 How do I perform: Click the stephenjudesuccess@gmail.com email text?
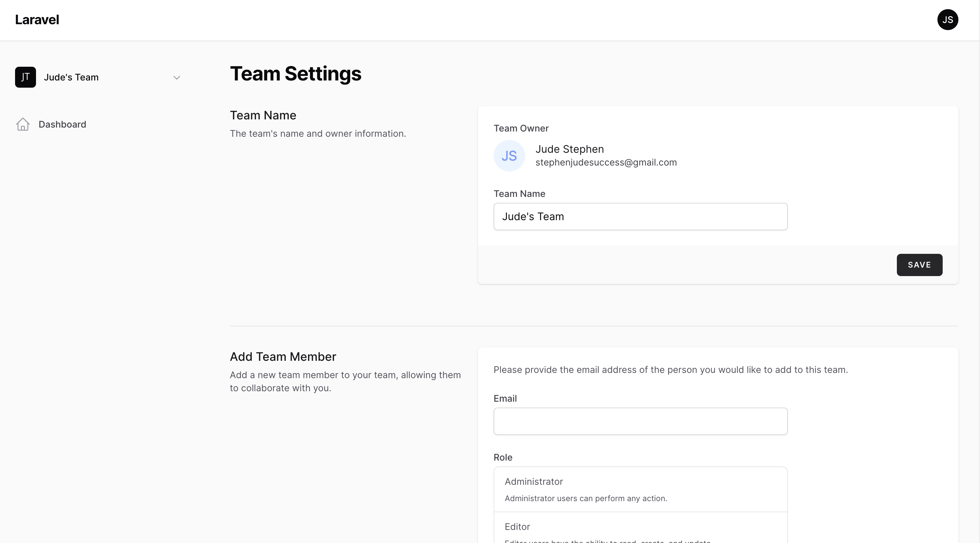tap(606, 162)
